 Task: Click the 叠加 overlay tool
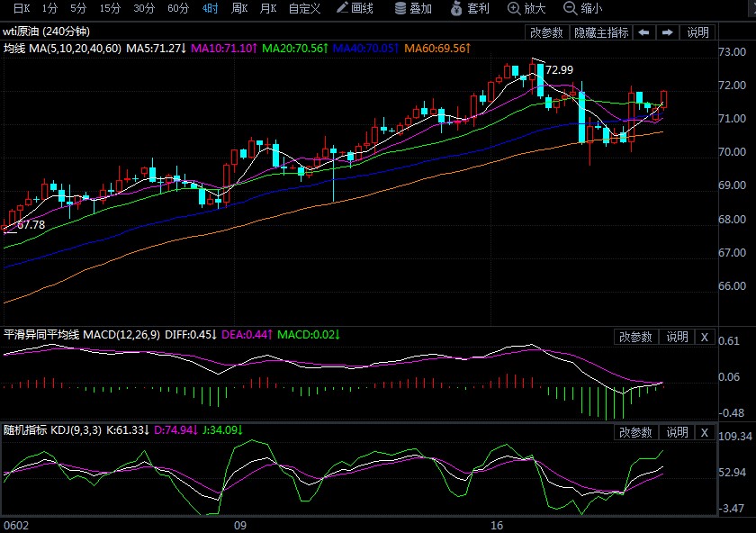tap(413, 9)
